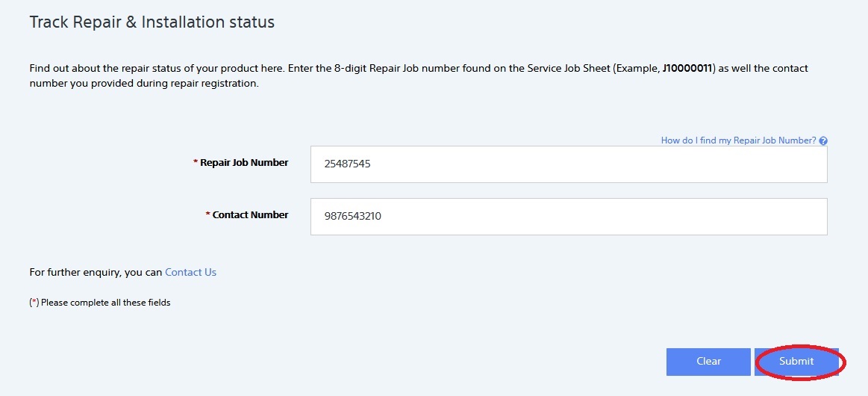
Task: Place cursor on entered value 9876543210
Action: 352,216
